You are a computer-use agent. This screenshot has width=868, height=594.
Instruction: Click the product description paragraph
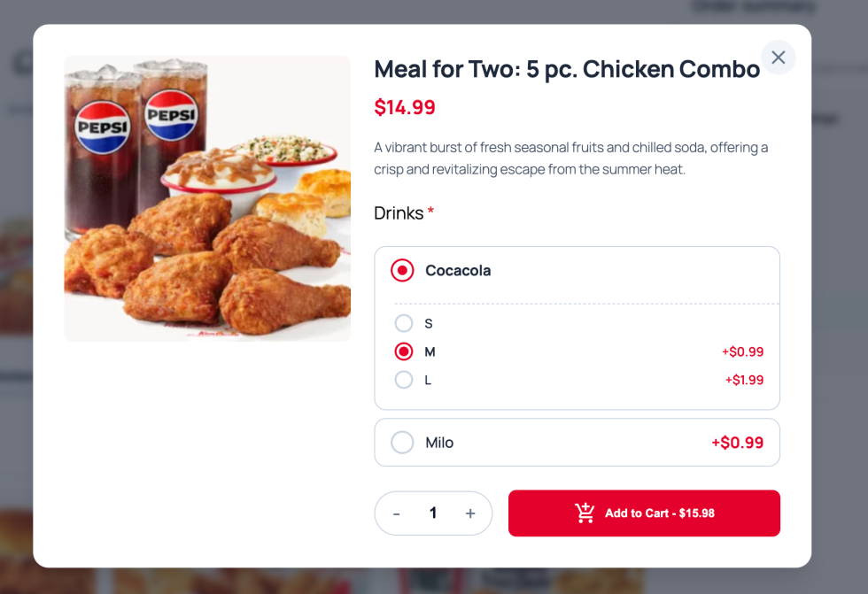[x=571, y=158]
